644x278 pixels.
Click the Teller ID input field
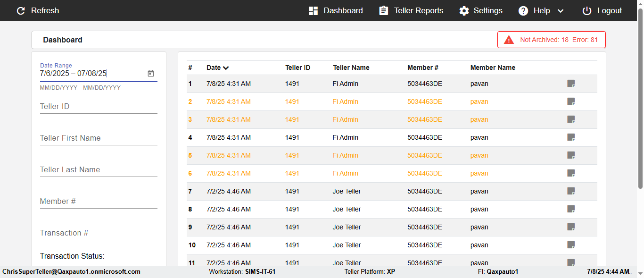point(99,107)
